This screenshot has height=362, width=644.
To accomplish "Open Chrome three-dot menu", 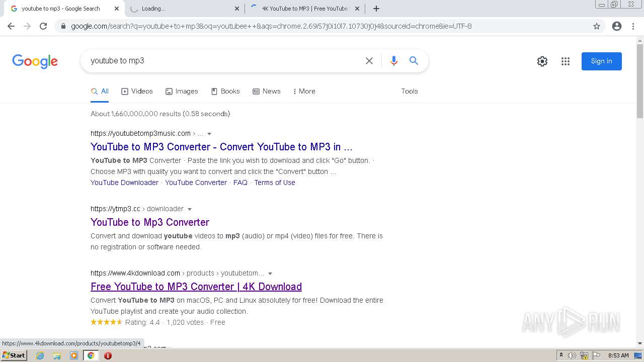I will point(633,26).
